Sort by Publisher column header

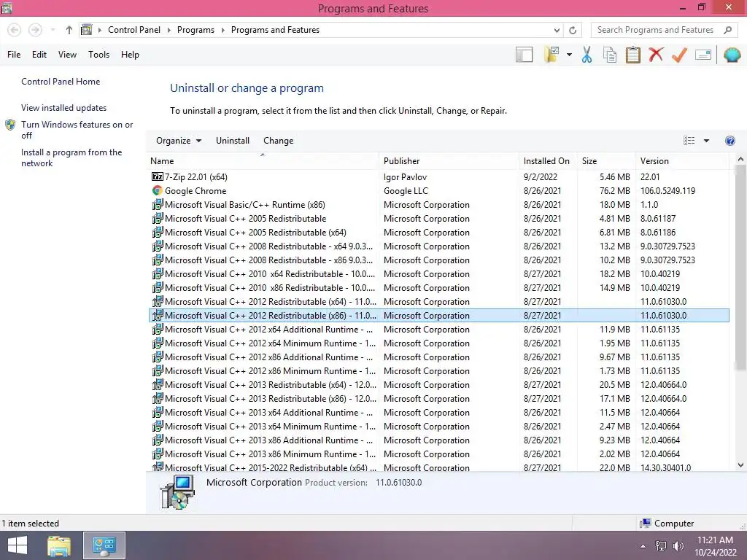click(449, 161)
